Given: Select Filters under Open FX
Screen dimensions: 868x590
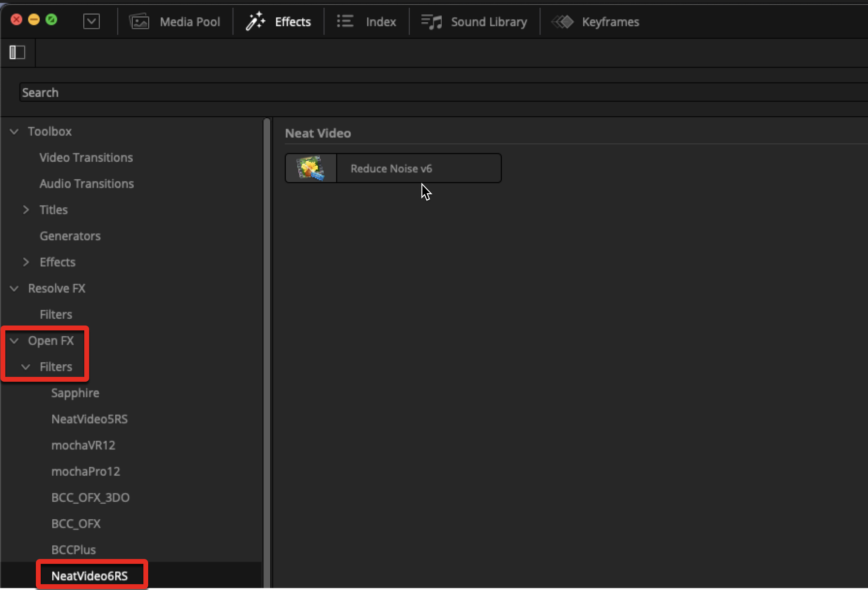Looking at the screenshot, I should tap(56, 367).
